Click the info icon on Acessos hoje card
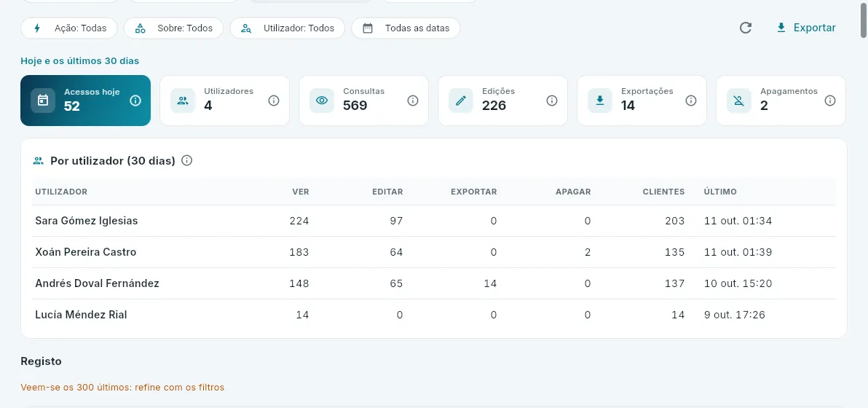Image resolution: width=868 pixels, height=408 pixels. click(135, 101)
